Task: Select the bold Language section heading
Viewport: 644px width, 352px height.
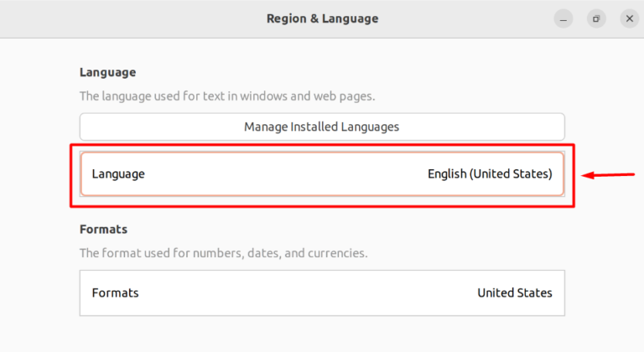Action: 107,73
